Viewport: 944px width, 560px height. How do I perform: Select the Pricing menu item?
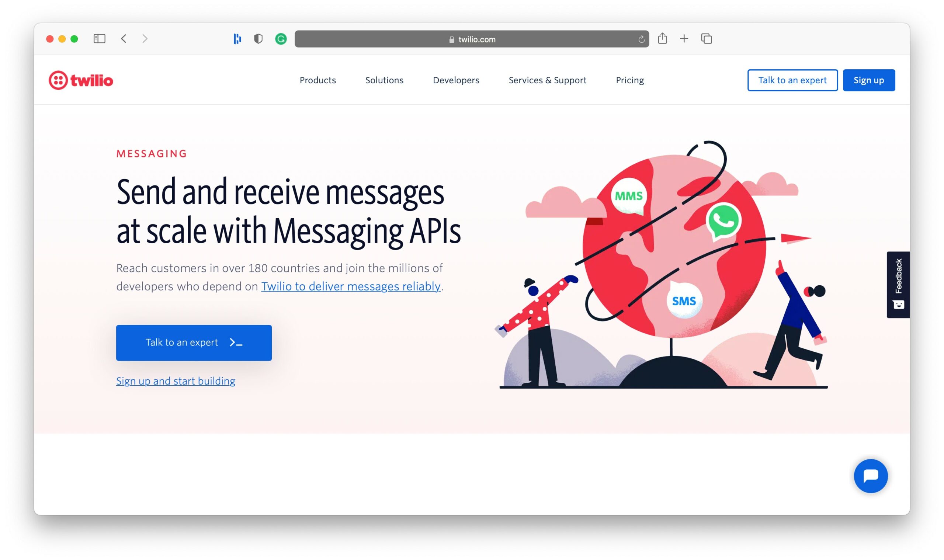point(630,80)
